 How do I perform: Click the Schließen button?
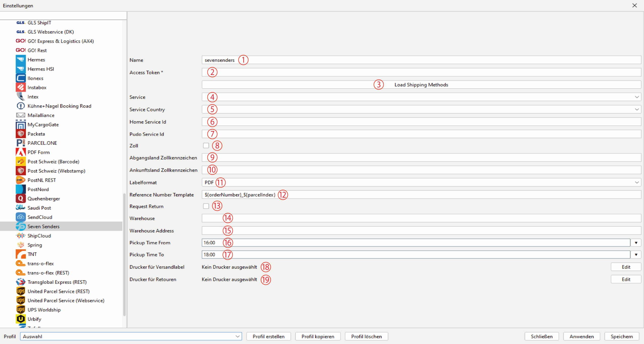coord(542,336)
